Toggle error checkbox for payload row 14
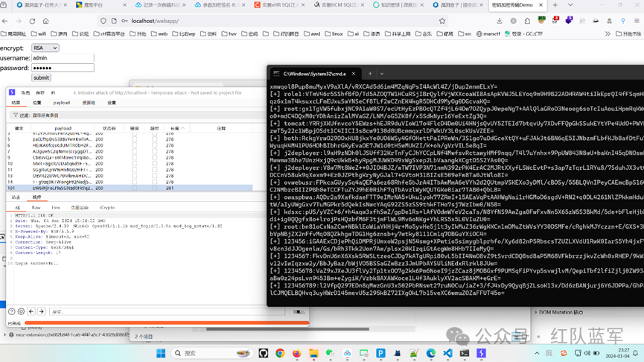 [x=134, y=182]
